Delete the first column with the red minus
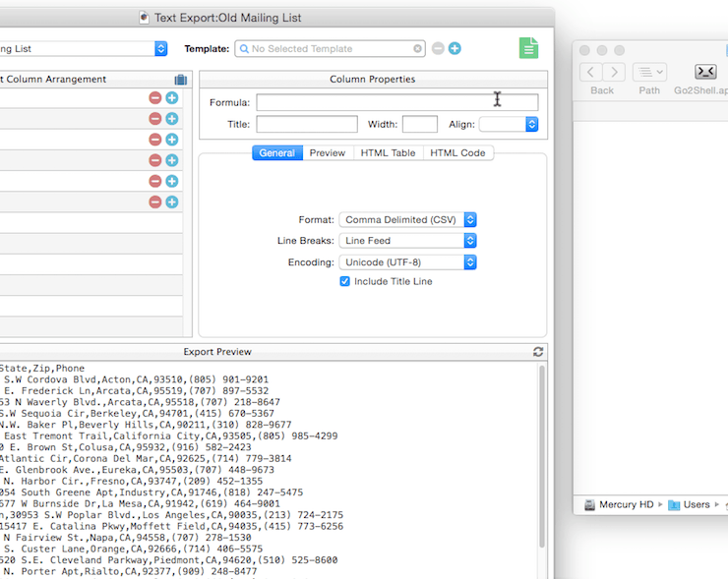Image resolution: width=728 pixels, height=579 pixels. [155, 97]
